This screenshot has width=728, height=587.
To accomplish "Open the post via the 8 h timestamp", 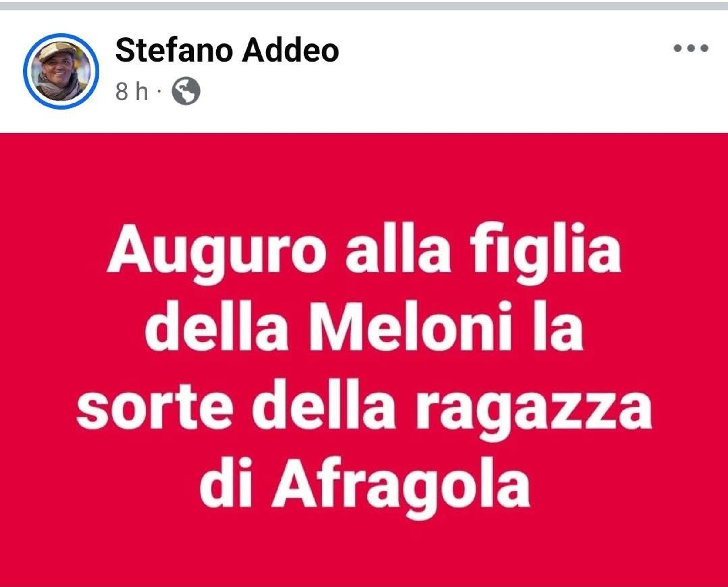I will click(x=132, y=91).
